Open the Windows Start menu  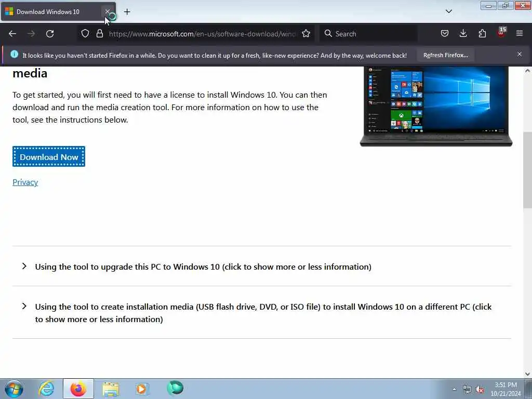click(x=14, y=389)
